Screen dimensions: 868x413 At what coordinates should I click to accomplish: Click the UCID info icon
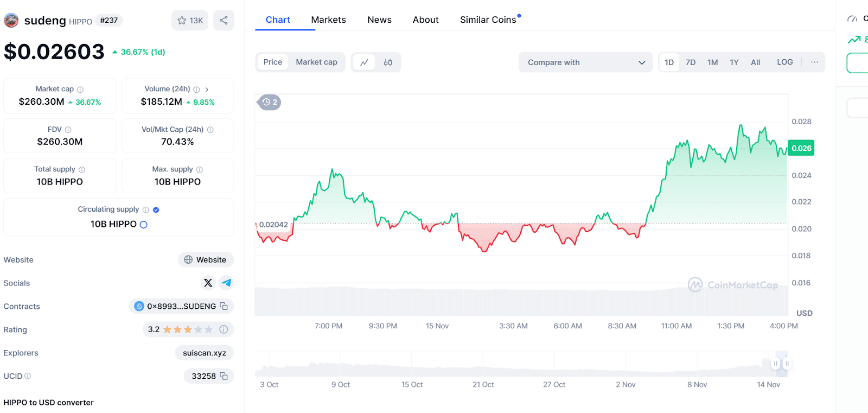tap(28, 376)
